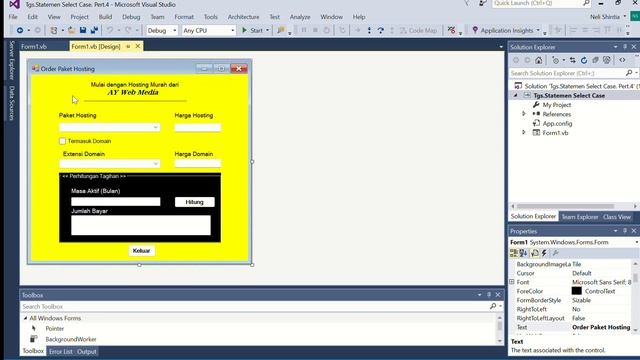Click the Refresh icon in Solution Explorer
Image resolution: width=640 pixels, height=360 pixels.
click(x=584, y=60)
